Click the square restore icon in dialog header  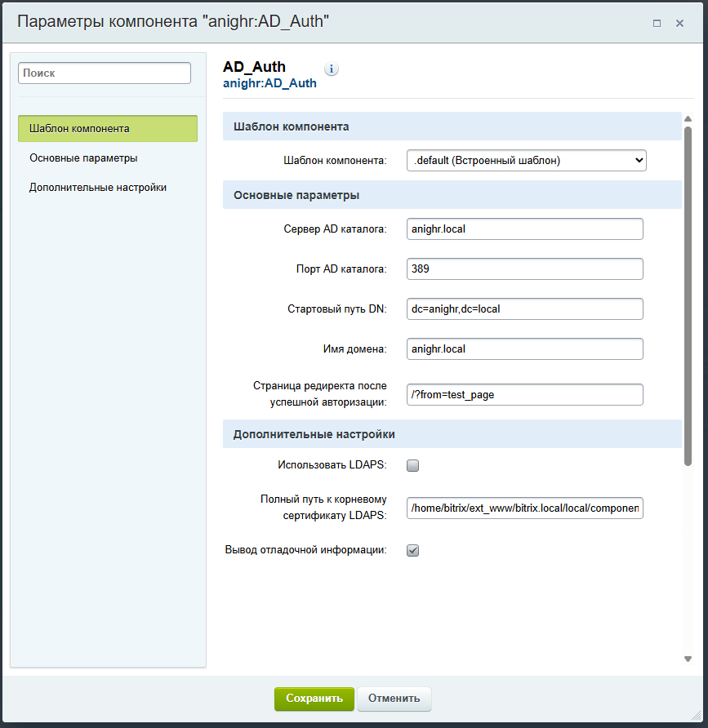657,24
